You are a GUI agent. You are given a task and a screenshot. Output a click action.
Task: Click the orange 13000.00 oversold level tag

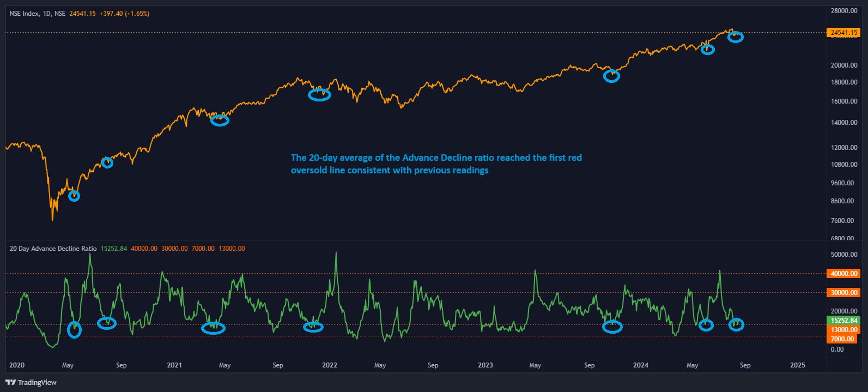point(843,330)
